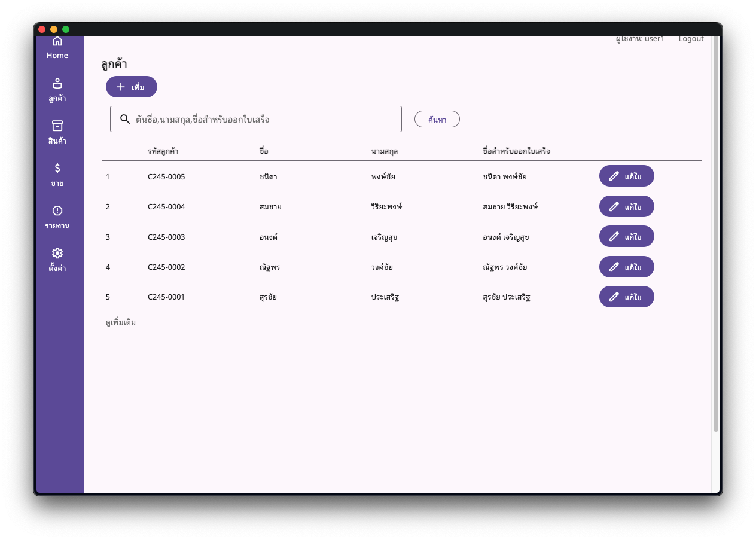Click the Logout link
Viewport: 756px width, 540px height.
pyautogui.click(x=691, y=39)
